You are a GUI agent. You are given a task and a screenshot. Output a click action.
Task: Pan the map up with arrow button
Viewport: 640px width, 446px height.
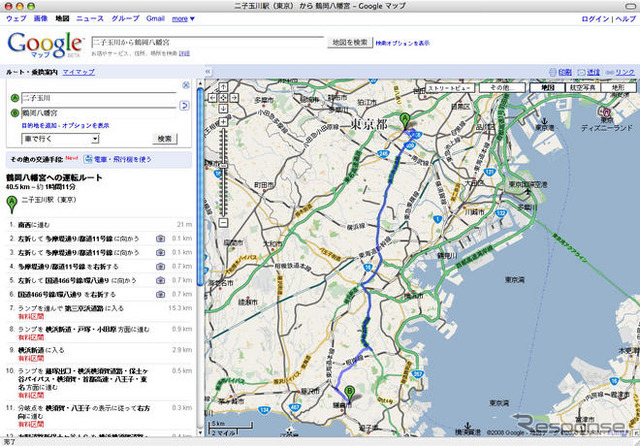(223, 87)
